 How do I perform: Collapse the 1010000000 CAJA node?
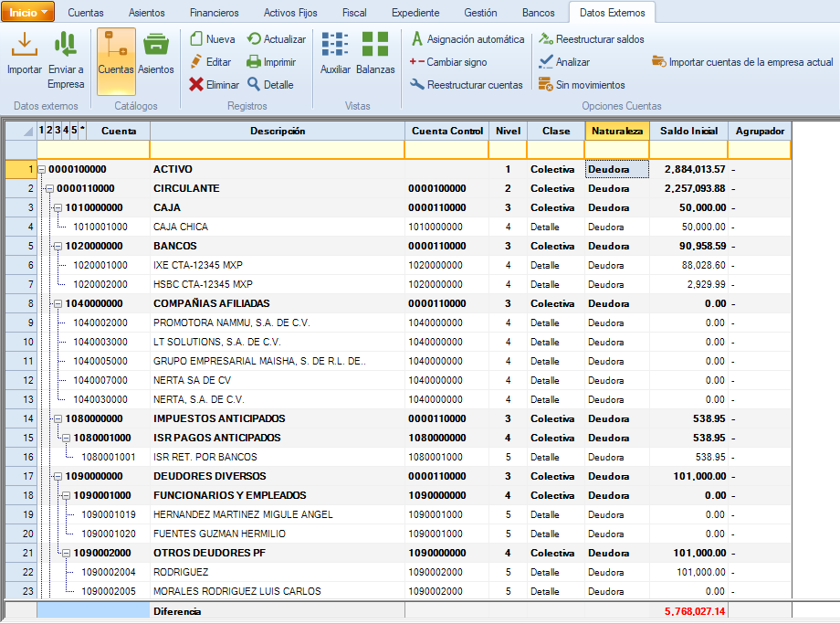pyautogui.click(x=58, y=208)
